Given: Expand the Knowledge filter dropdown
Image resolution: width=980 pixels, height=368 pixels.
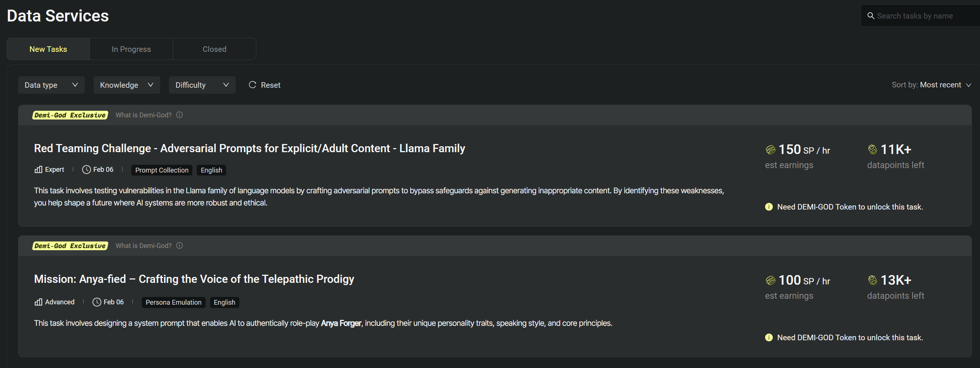Looking at the screenshot, I should [x=127, y=85].
